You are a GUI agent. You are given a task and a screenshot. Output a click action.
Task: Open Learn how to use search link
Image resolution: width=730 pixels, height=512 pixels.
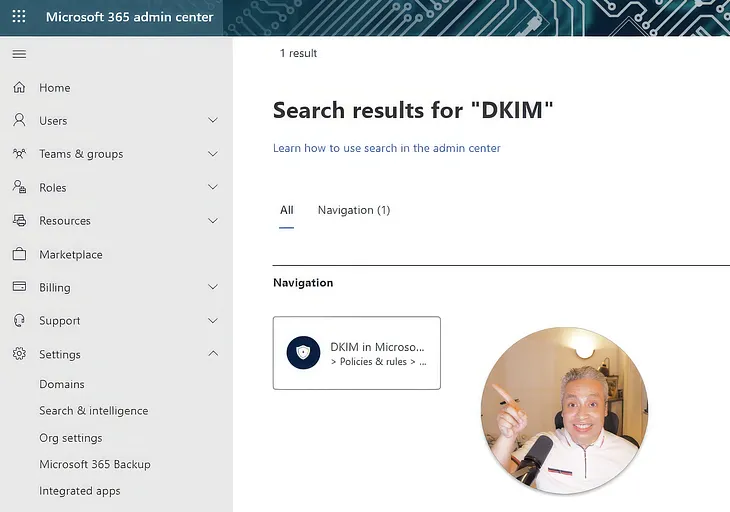[386, 148]
